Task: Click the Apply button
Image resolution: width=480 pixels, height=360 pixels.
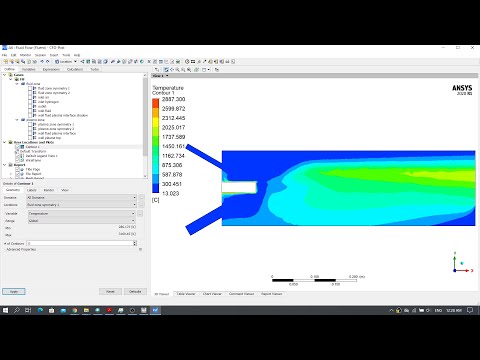Action: click(14, 291)
